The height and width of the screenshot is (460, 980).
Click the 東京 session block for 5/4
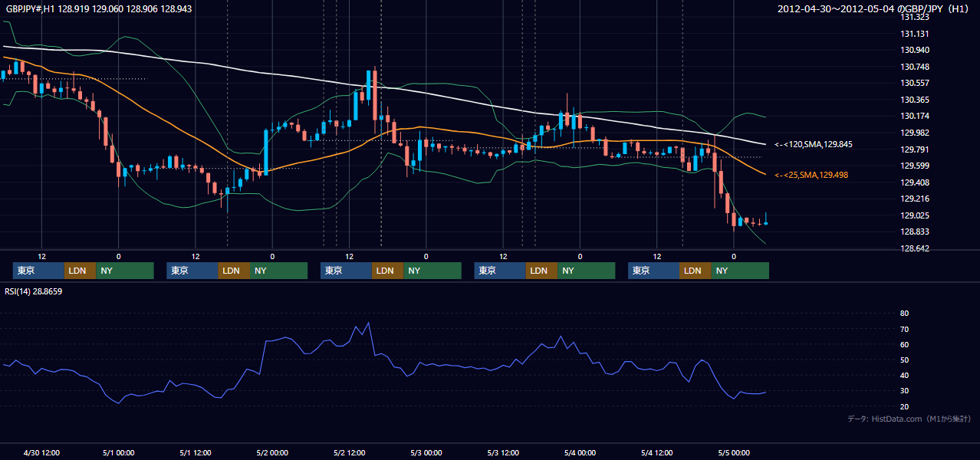coord(653,271)
